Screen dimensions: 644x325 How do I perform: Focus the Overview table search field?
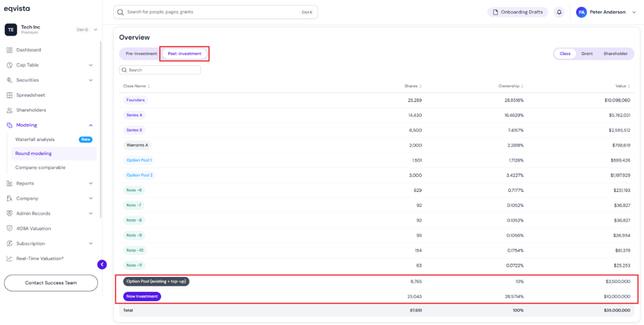160,70
